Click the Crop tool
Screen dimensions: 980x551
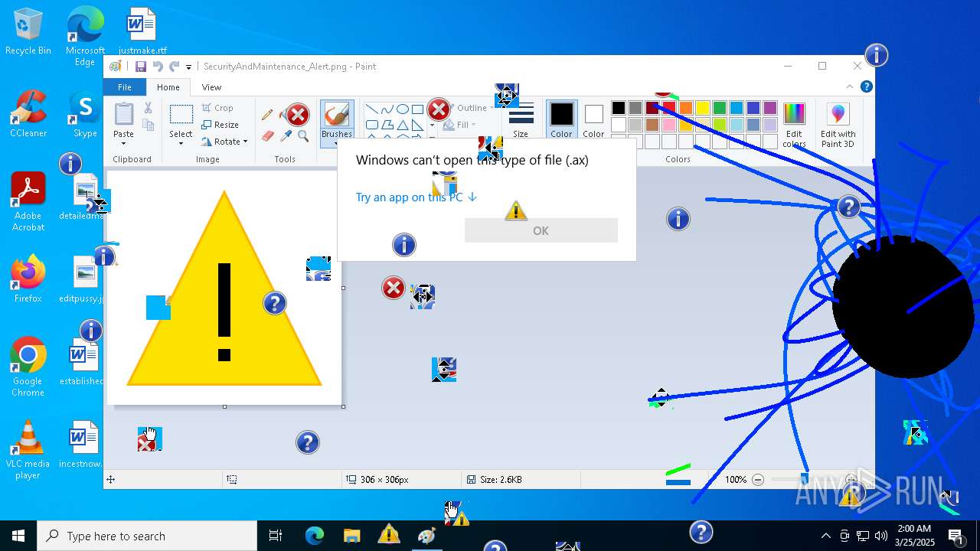217,108
